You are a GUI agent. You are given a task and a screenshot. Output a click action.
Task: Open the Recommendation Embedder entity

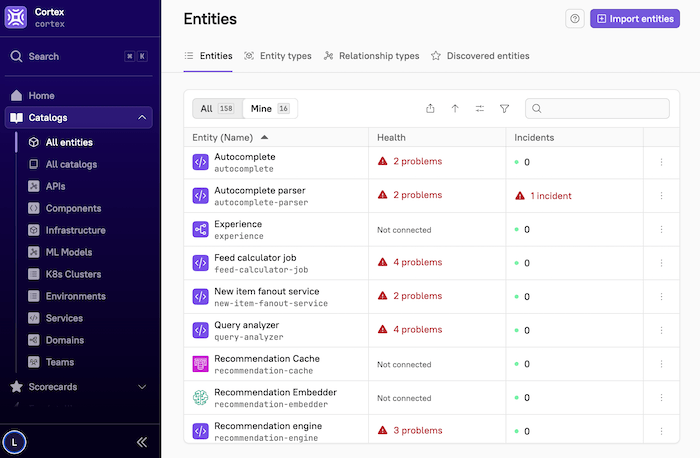[275, 392]
